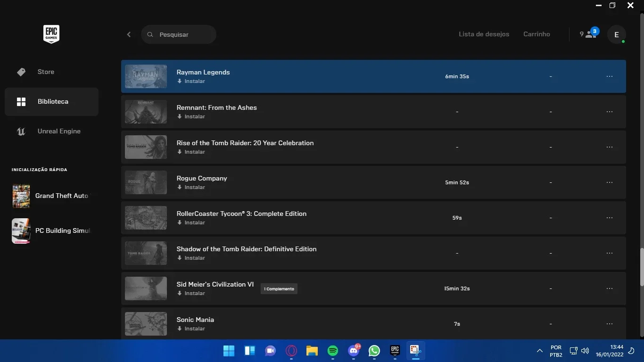The height and width of the screenshot is (362, 644).
Task: Open Widgets panel from the taskbar
Action: (x=250, y=351)
